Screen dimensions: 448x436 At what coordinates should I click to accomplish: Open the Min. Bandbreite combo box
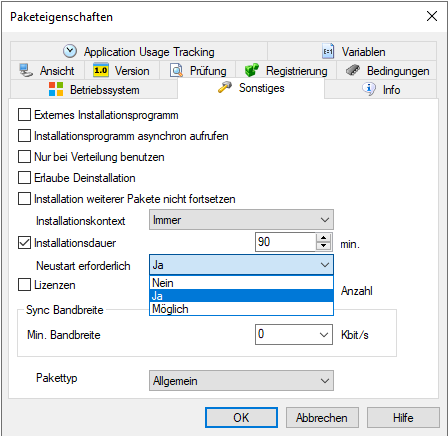point(294,334)
